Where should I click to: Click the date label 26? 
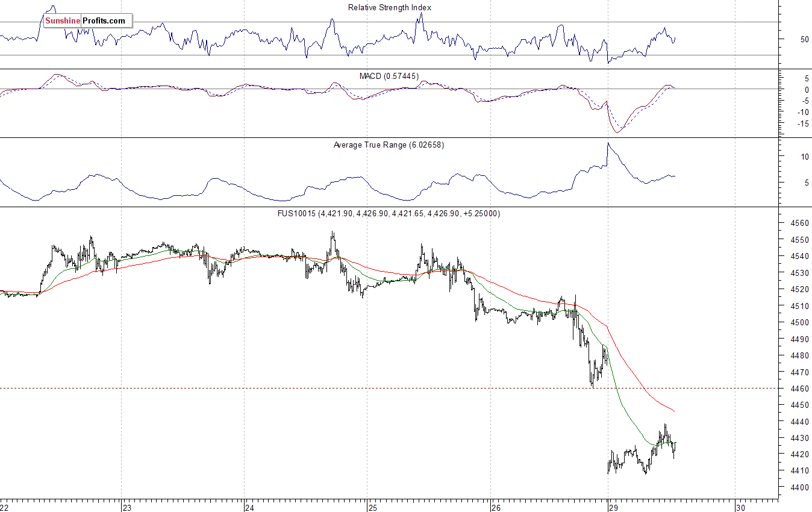(496, 507)
